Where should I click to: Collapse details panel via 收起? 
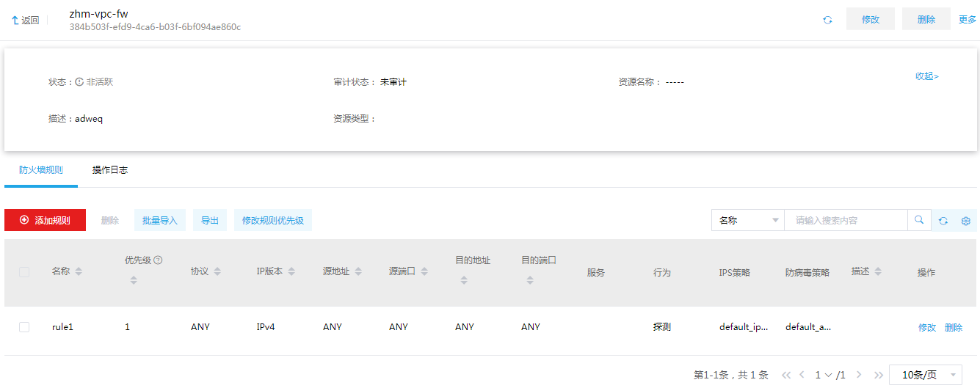point(926,76)
